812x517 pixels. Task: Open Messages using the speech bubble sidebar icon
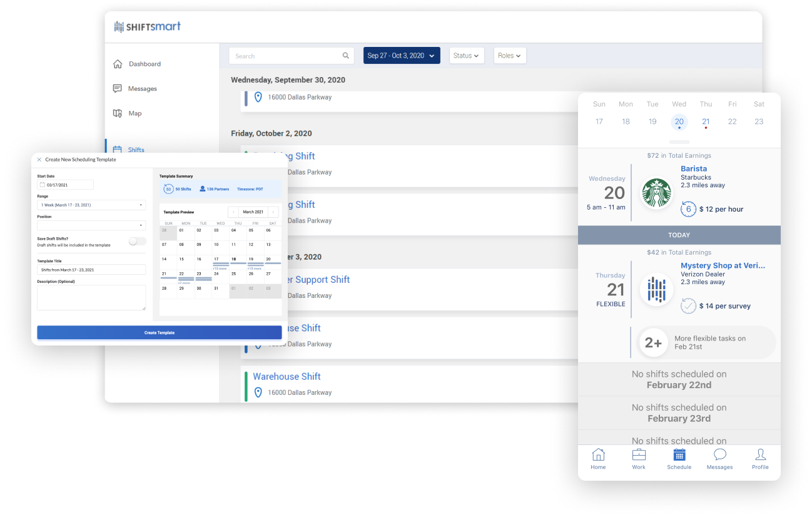[x=118, y=88]
